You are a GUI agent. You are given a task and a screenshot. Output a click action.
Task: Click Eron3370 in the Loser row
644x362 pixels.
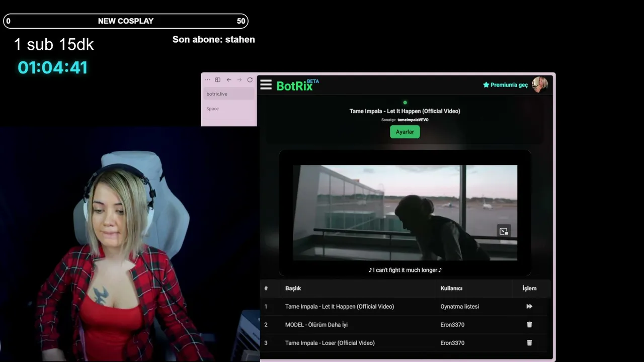pos(452,343)
